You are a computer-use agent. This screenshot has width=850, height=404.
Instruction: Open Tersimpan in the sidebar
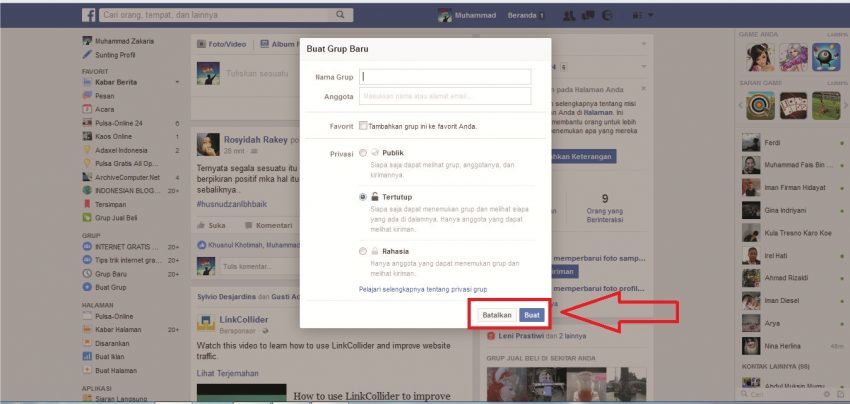[x=111, y=204]
